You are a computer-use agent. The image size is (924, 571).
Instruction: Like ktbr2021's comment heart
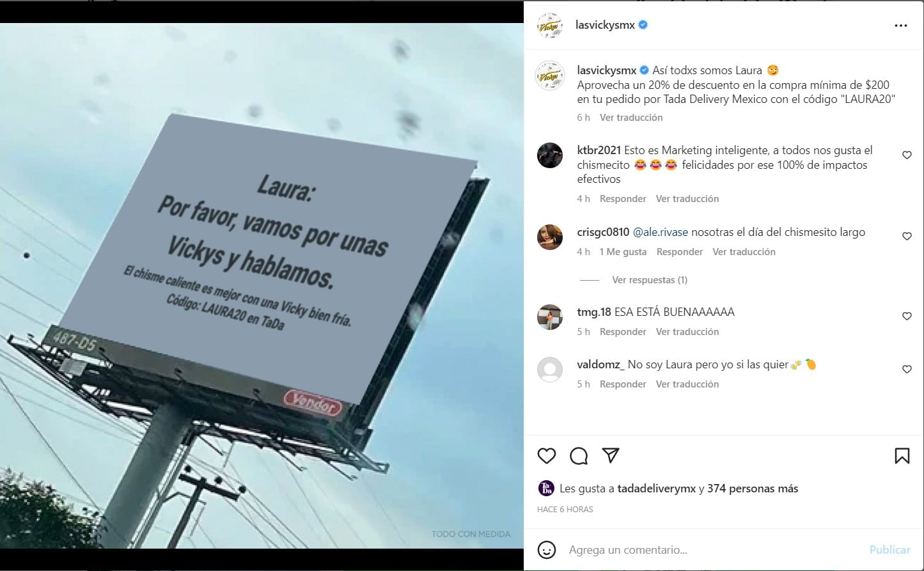click(x=907, y=155)
